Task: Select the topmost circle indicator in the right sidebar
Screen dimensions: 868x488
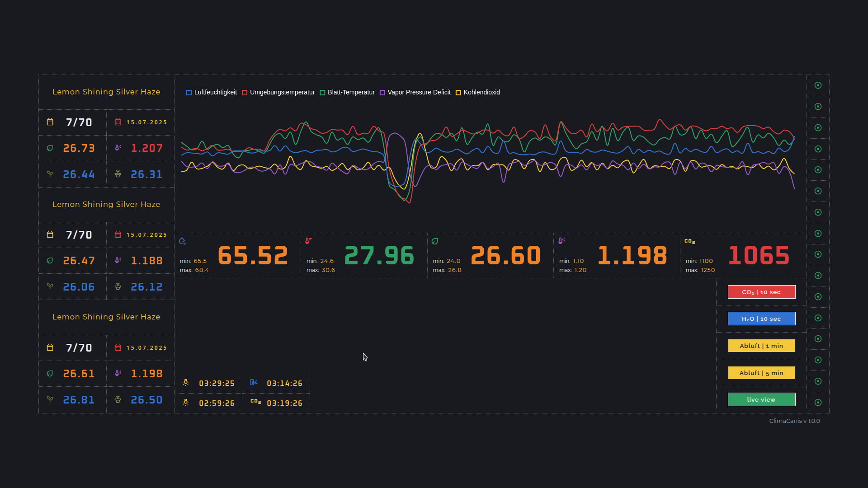Action: (818, 85)
